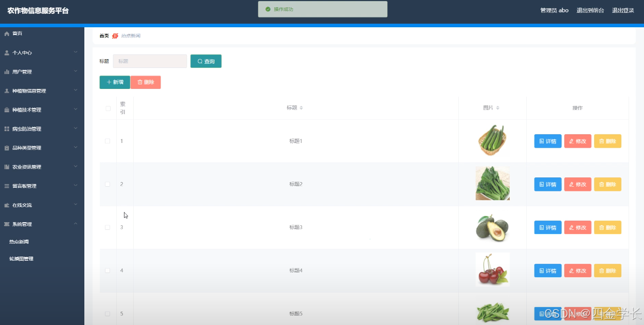644x325 pixels.
Task: Open the 在线交流 menu label
Action: tap(22, 205)
